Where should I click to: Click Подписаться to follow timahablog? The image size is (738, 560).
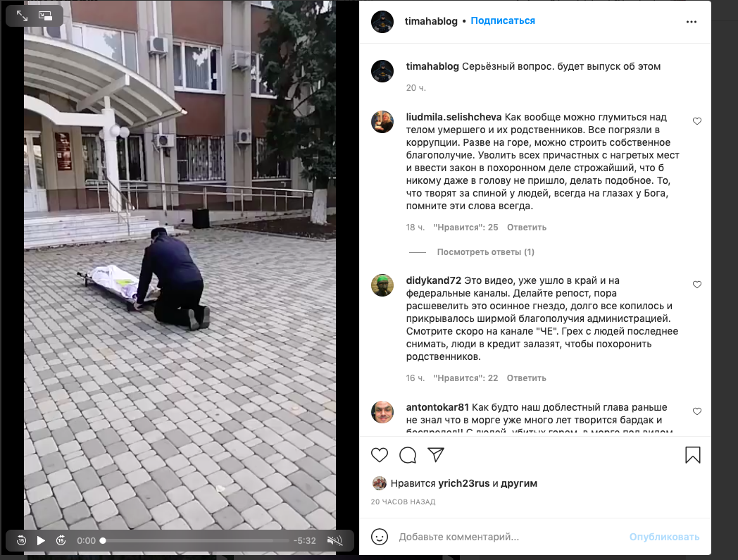point(503,20)
